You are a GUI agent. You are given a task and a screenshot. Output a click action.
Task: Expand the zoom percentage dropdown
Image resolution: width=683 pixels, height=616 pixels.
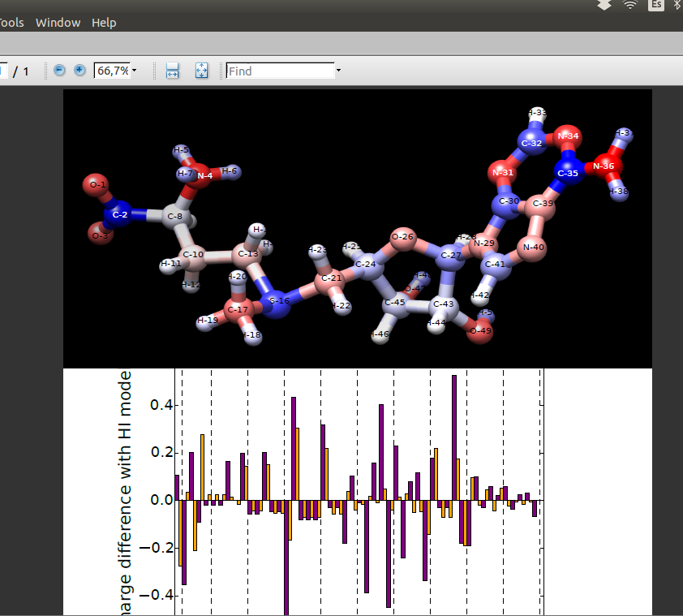click(134, 71)
